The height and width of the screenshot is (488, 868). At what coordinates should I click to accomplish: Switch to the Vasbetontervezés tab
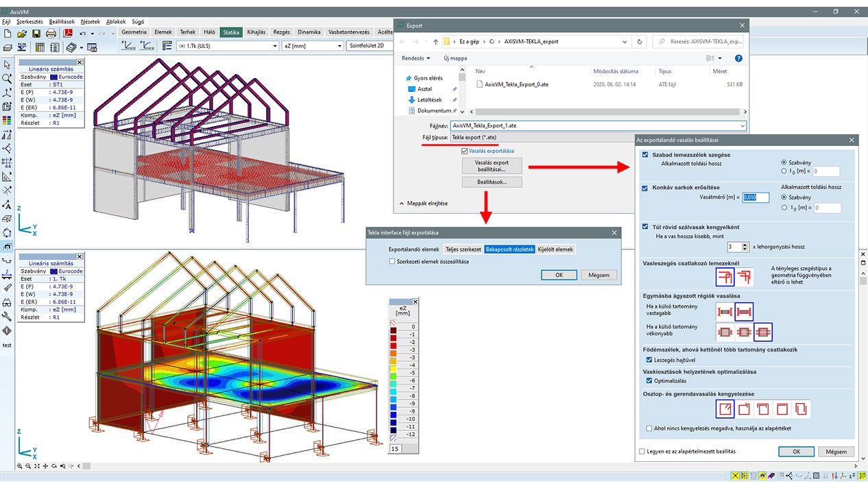[349, 32]
